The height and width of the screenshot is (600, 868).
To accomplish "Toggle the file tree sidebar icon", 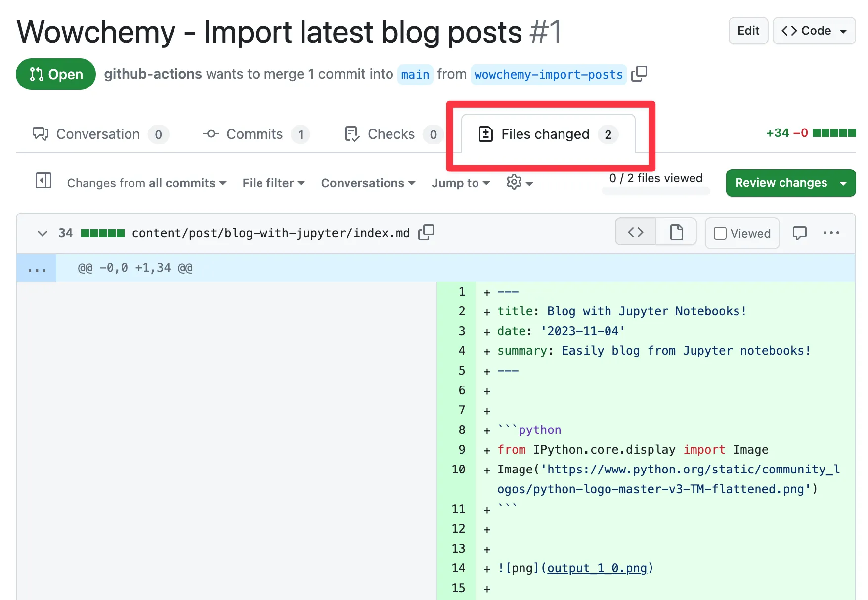I will coord(43,181).
